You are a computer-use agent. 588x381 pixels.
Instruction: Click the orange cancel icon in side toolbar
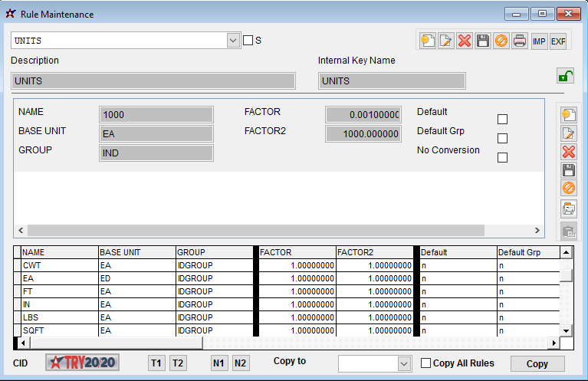click(569, 189)
